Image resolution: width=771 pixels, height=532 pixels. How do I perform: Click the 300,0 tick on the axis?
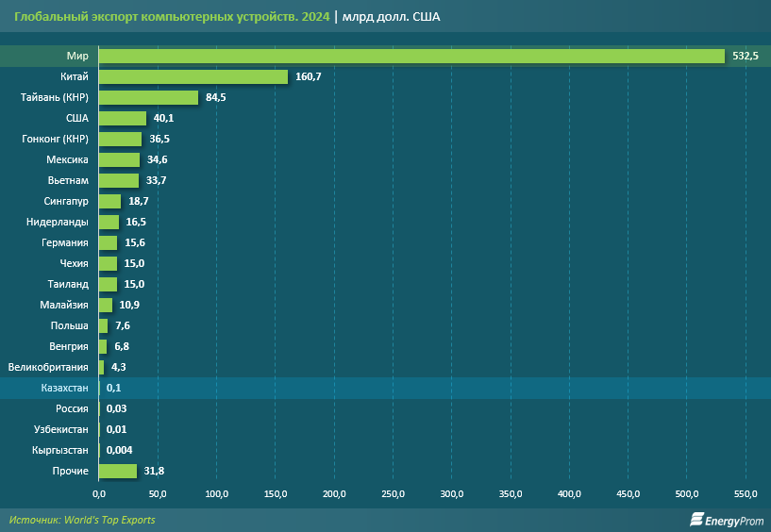coord(452,494)
